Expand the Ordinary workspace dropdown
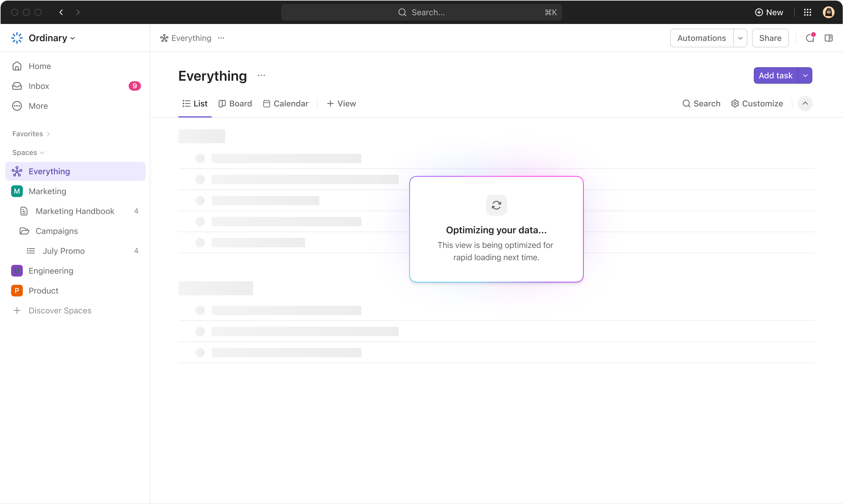The image size is (843, 504). tap(52, 38)
